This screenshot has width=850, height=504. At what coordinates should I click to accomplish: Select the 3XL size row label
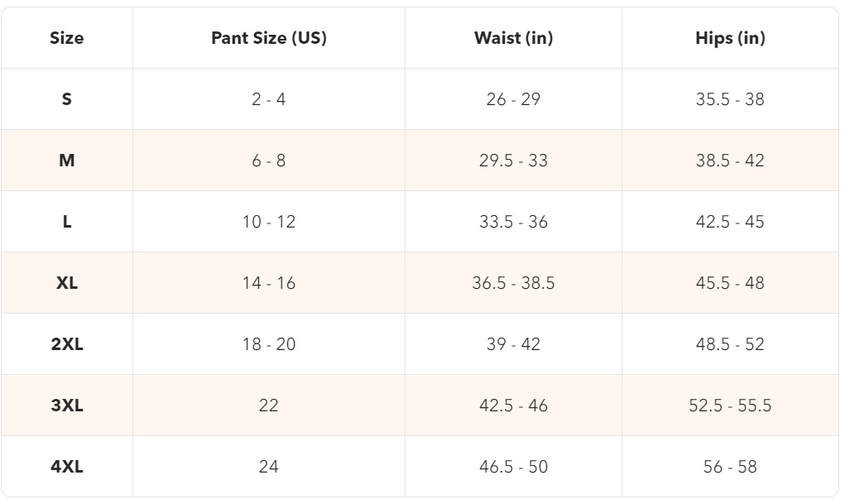pos(67,406)
